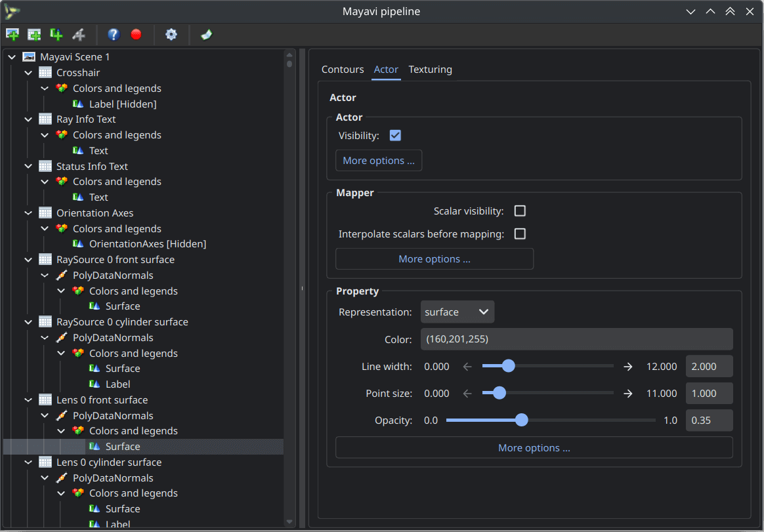Collapse the Status Info Text node
This screenshot has width=764, height=532.
[28, 166]
